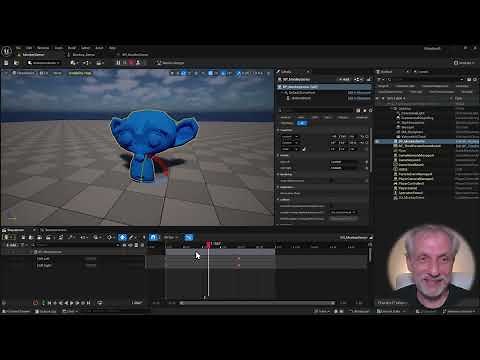Click the red Sequencer playhead marker
480x360 pixels.
(x=209, y=244)
